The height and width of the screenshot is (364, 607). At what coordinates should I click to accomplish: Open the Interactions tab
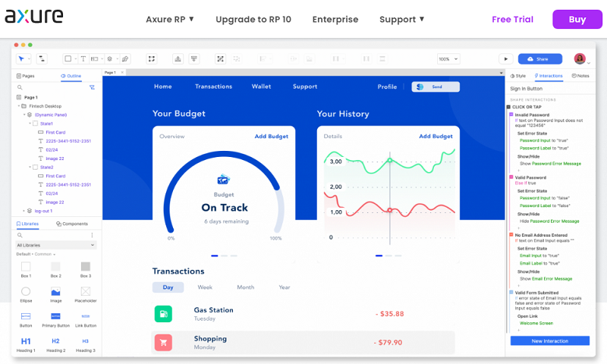click(x=549, y=76)
